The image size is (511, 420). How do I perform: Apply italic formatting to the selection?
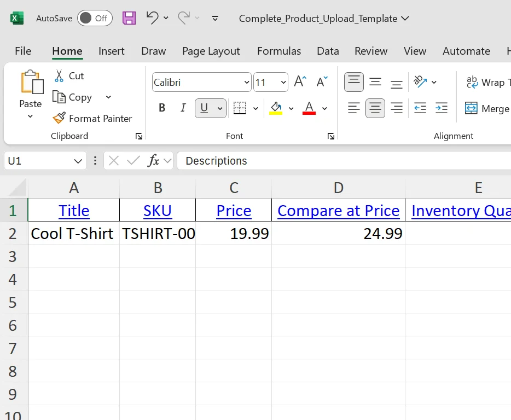tap(183, 108)
